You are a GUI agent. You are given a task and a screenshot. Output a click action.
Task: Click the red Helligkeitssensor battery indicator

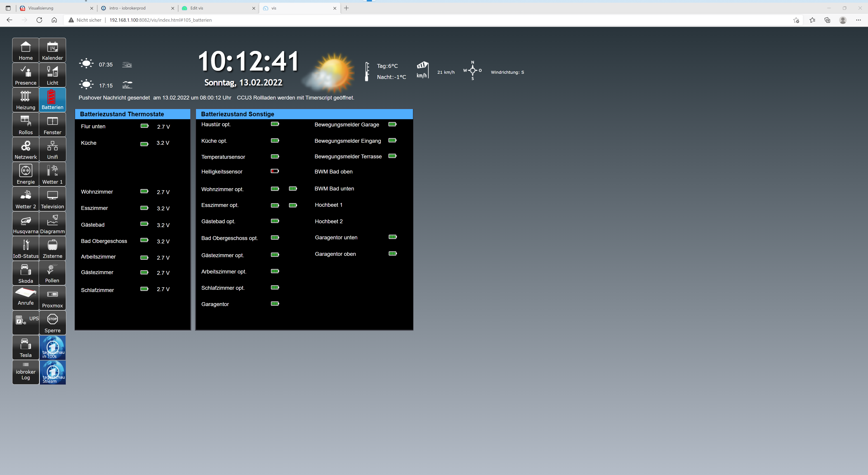(275, 171)
